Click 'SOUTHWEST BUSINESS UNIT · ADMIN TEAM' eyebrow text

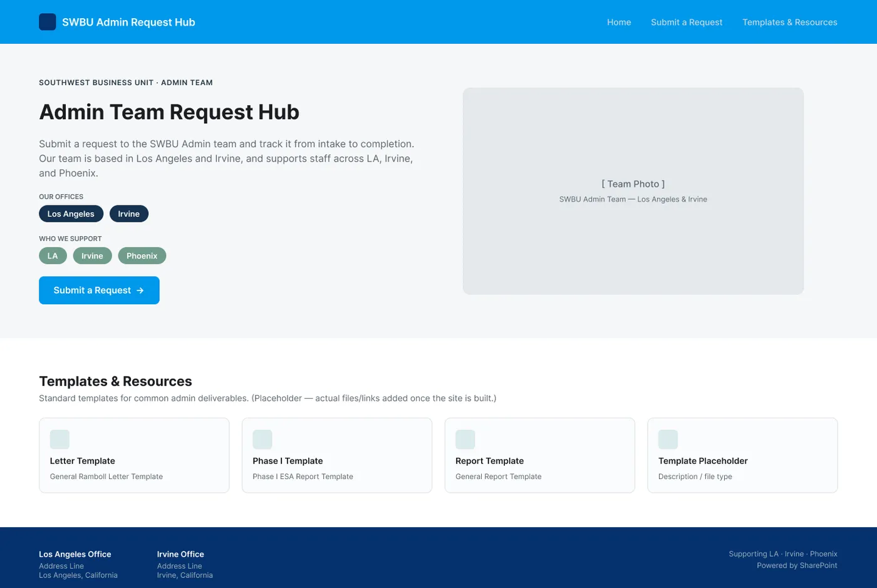tap(126, 83)
